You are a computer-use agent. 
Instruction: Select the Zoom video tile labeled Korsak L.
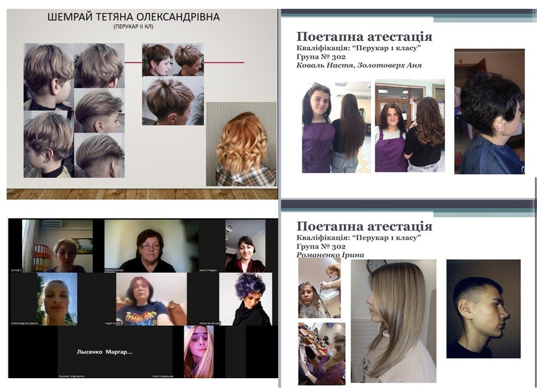57,246
